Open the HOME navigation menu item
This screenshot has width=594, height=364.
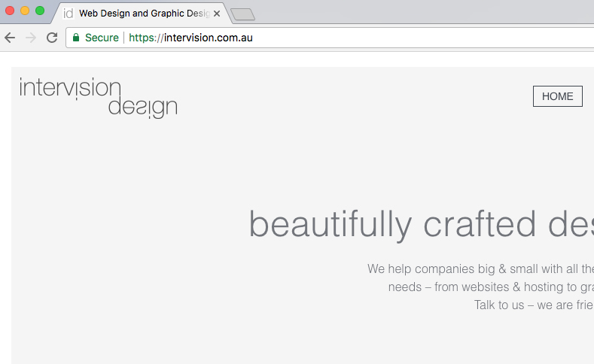558,96
